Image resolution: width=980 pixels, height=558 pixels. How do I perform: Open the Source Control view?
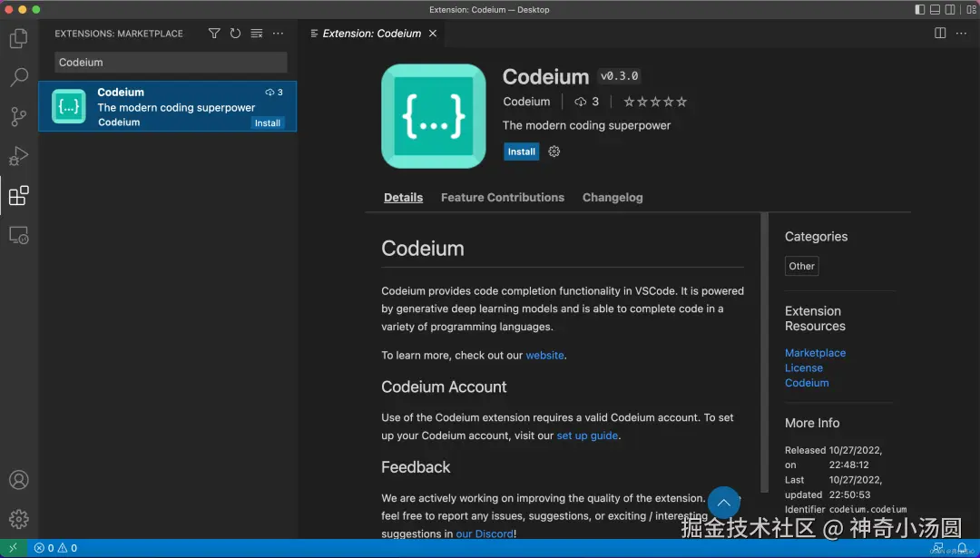pyautogui.click(x=19, y=117)
